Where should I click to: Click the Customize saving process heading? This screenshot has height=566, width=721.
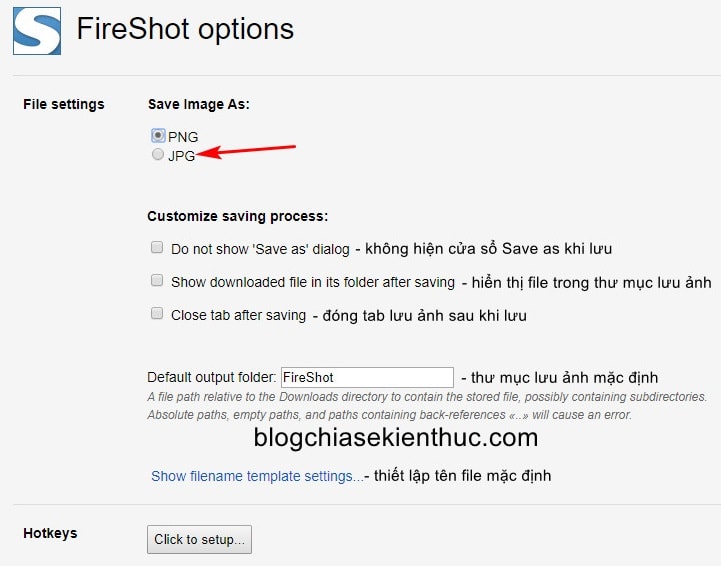coord(238,216)
